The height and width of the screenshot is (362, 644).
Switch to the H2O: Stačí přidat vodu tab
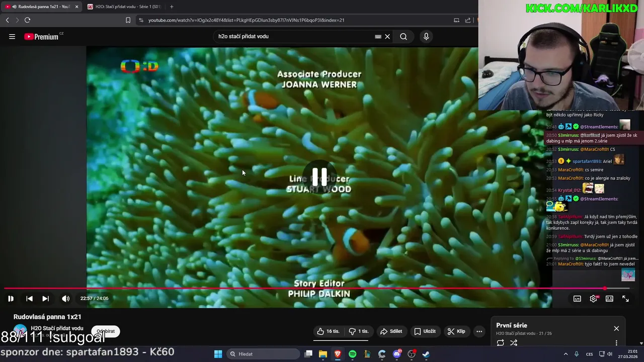[x=124, y=7]
